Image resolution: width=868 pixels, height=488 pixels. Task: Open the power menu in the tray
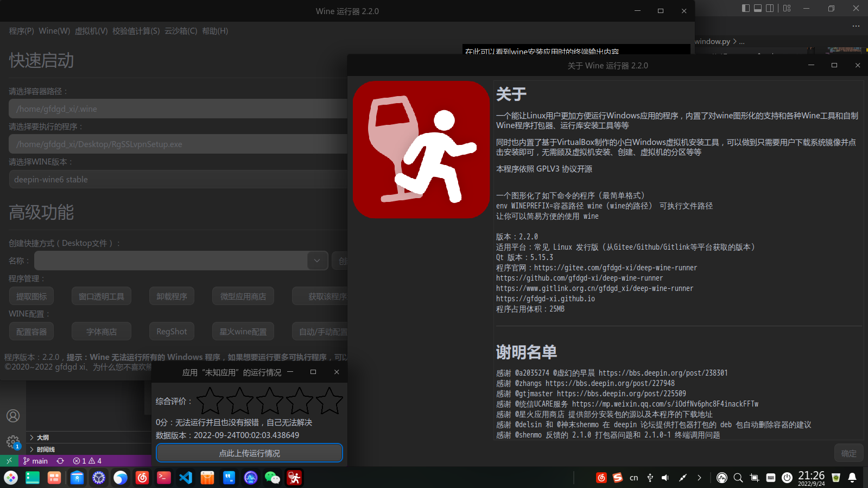point(787,478)
